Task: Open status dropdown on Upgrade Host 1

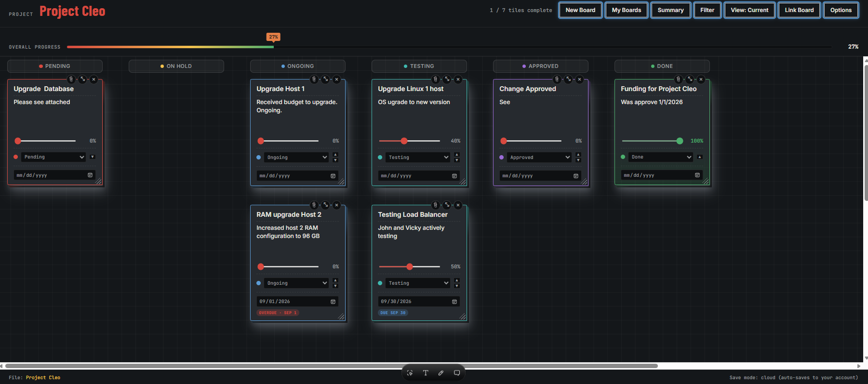Action: click(296, 158)
